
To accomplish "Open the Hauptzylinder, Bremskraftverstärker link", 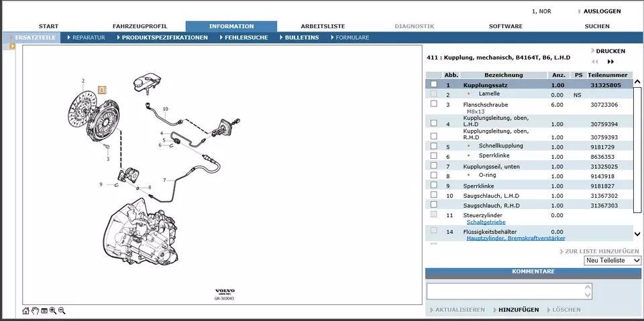I will [x=515, y=238].
